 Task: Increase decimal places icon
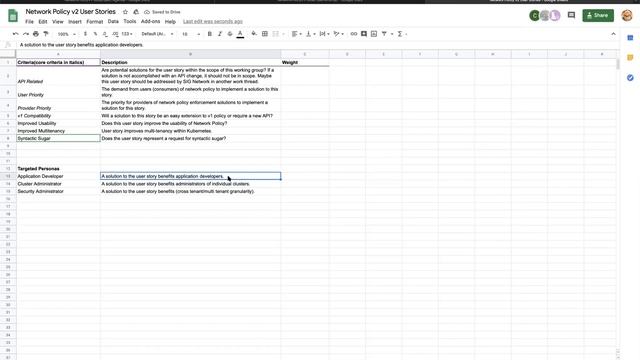115,34
